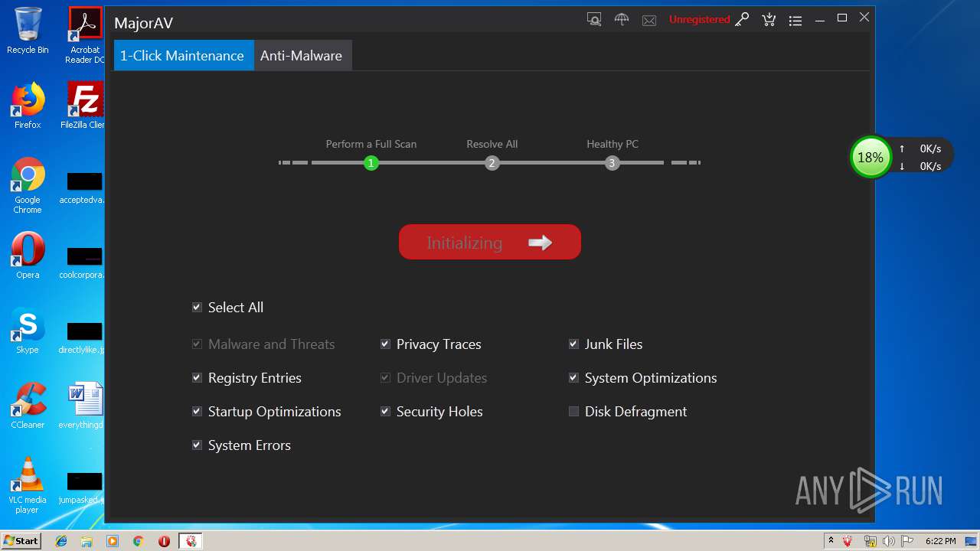Viewport: 980px width, 551px height.
Task: Launch Opera desktop shortcut
Action: point(28,256)
